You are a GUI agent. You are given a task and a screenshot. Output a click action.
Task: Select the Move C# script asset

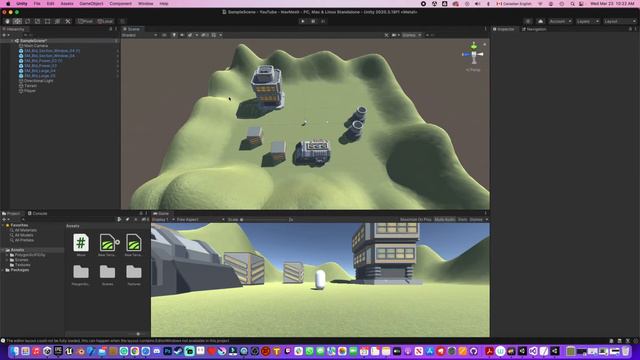pos(81,245)
